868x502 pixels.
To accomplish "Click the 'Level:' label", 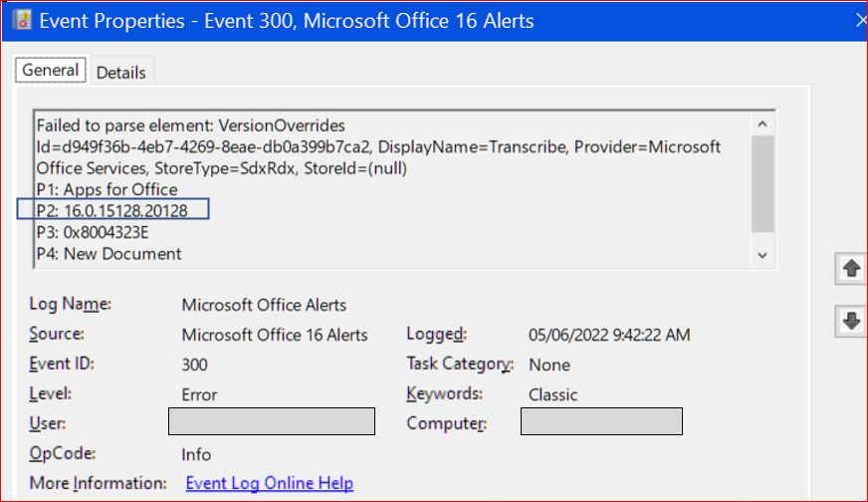I will [x=51, y=393].
